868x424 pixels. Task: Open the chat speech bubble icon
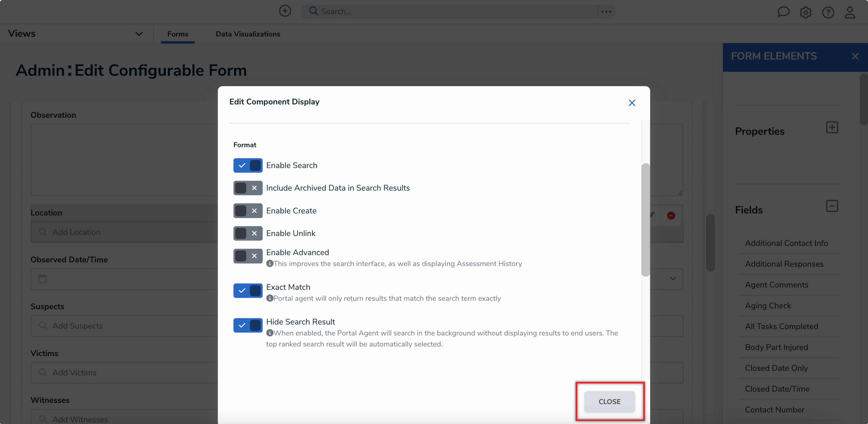coord(783,12)
